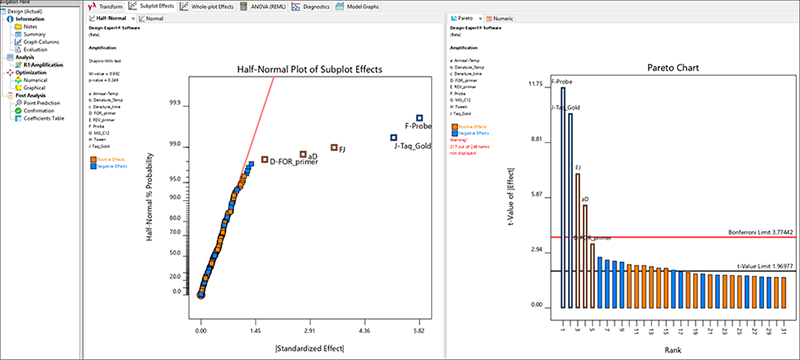Viewport: 800px width, 360px height.
Task: Toggle the J-Taq_Gold effect square
Action: tap(393, 138)
